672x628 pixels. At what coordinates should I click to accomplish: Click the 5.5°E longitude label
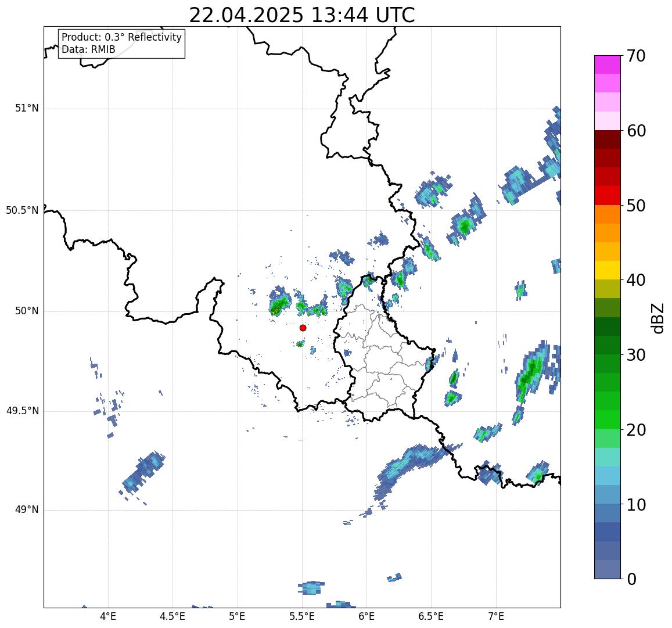pos(302,617)
